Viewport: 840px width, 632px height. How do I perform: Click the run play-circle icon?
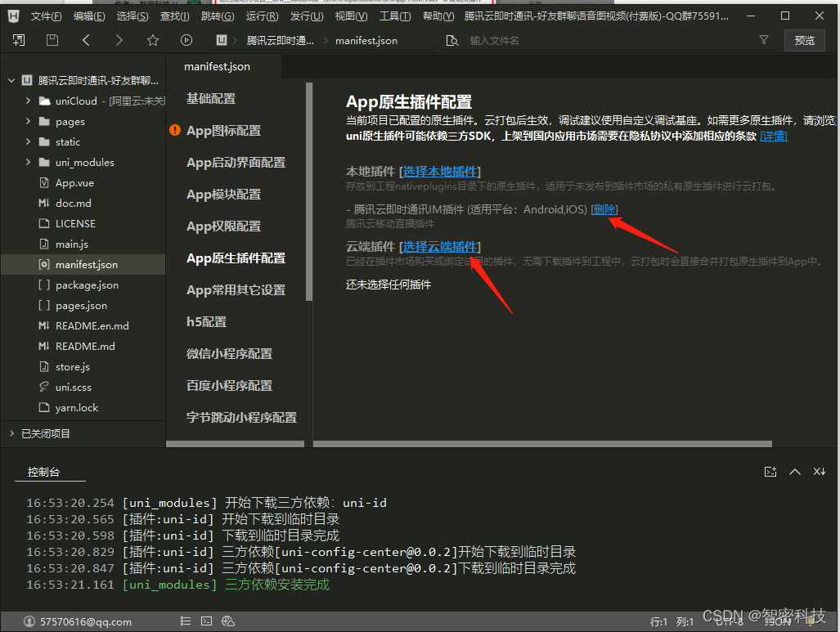point(186,40)
